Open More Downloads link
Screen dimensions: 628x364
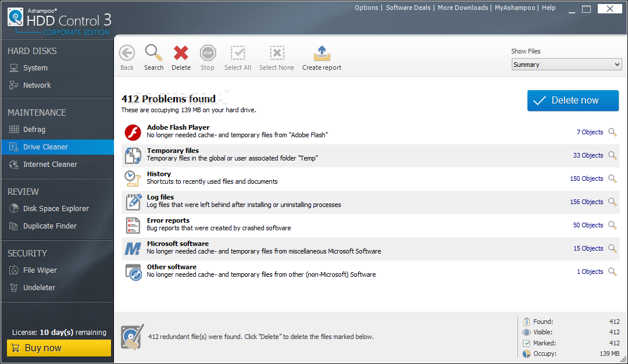coord(463,8)
